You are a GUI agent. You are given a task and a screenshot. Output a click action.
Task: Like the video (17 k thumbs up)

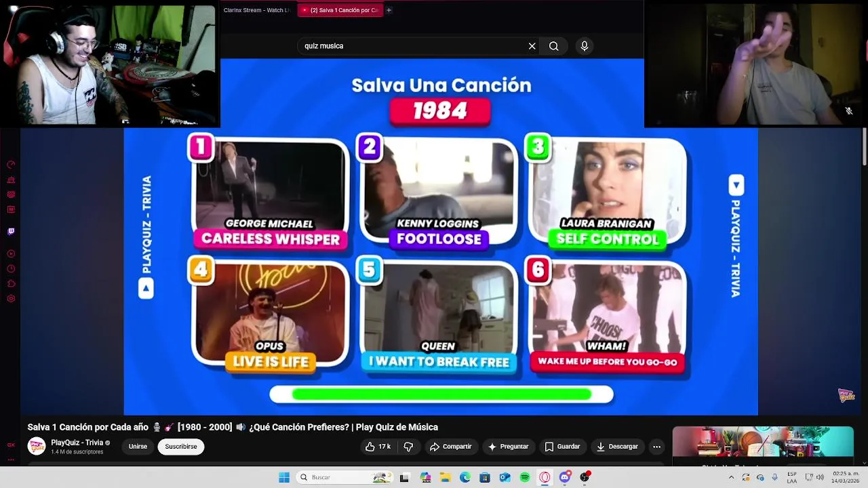[378, 447]
